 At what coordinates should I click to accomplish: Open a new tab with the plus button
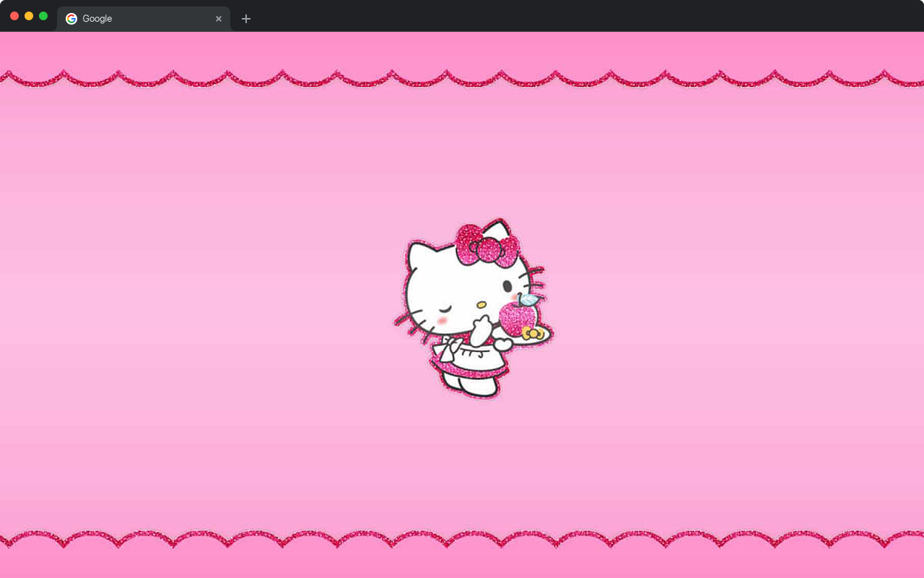(x=246, y=19)
